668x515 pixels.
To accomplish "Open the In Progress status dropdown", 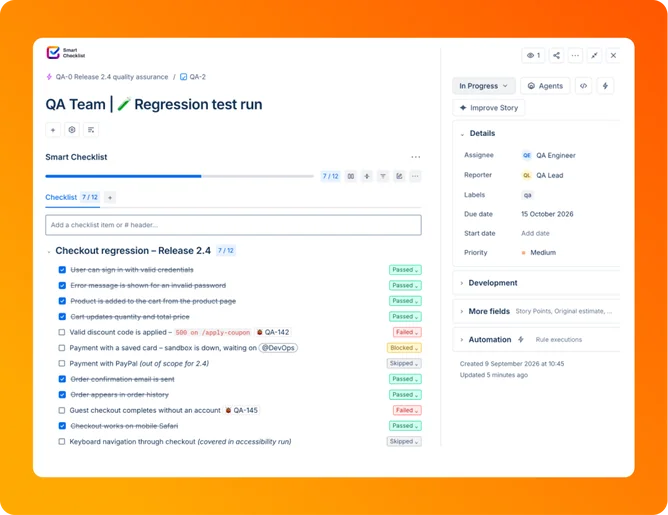I will 484,86.
